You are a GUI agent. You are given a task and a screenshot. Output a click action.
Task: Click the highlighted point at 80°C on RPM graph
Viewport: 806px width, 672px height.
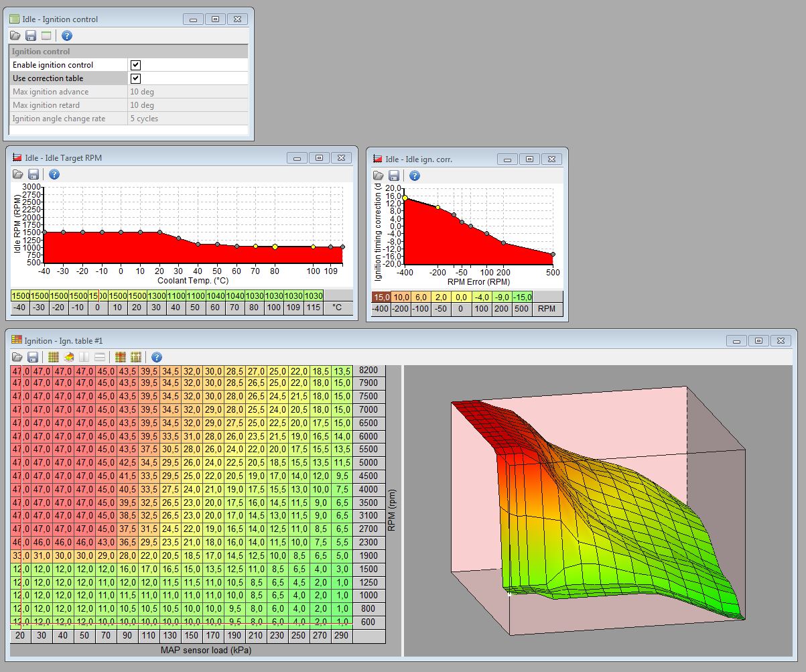(275, 247)
